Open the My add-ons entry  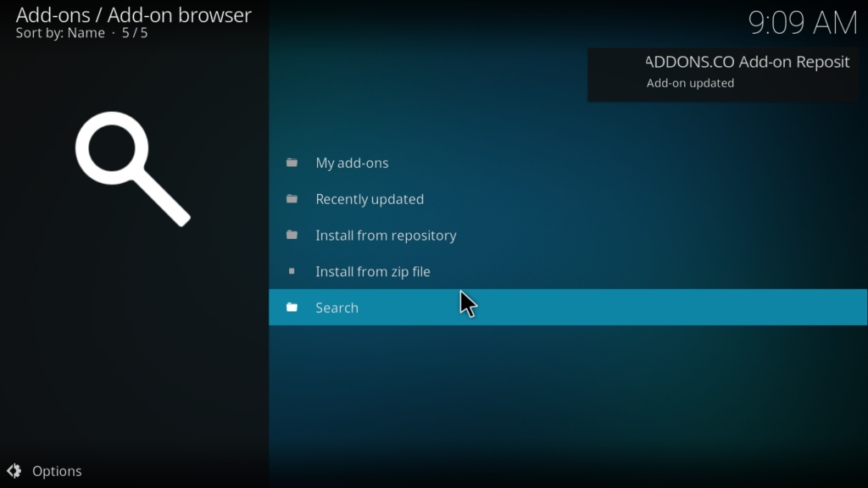coord(568,163)
